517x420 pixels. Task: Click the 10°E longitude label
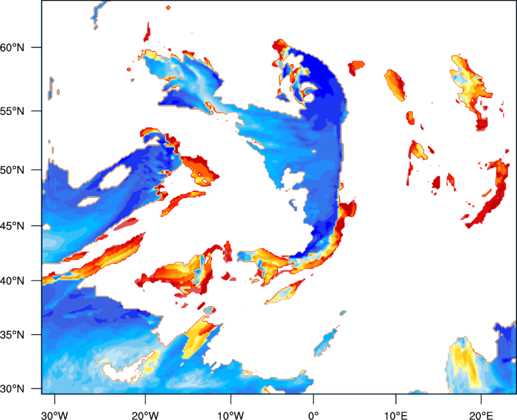coord(396,415)
